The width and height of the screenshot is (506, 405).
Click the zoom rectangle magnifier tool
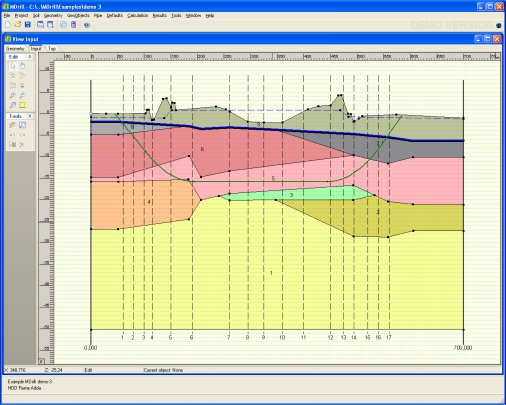tap(13, 105)
